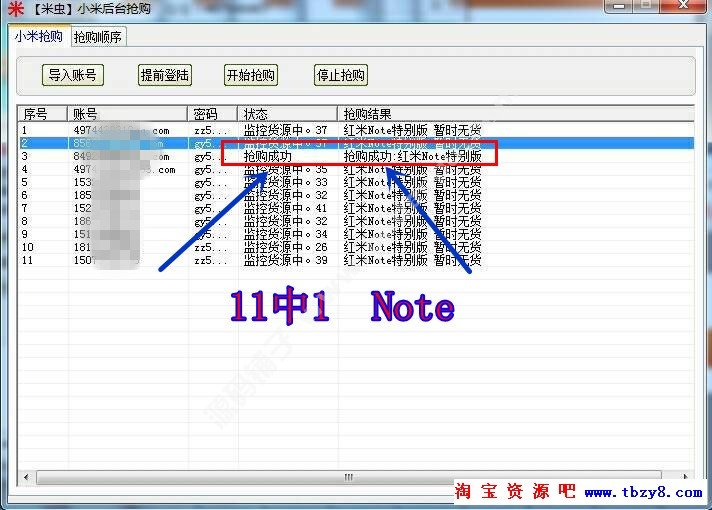Open the 抢购顺序 tab
The image size is (712, 510).
tap(98, 37)
